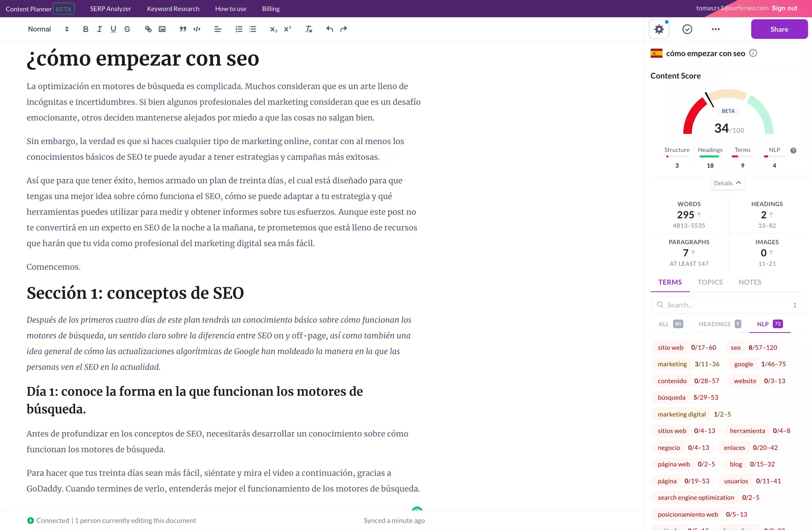Click the Headings score progress bar
The image size is (812, 530).
(710, 157)
